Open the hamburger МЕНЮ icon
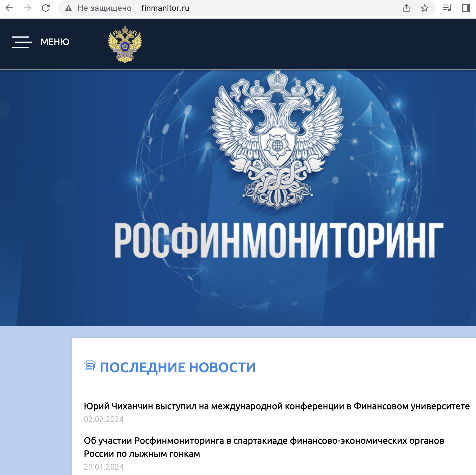The image size is (476, 475). 22,42
